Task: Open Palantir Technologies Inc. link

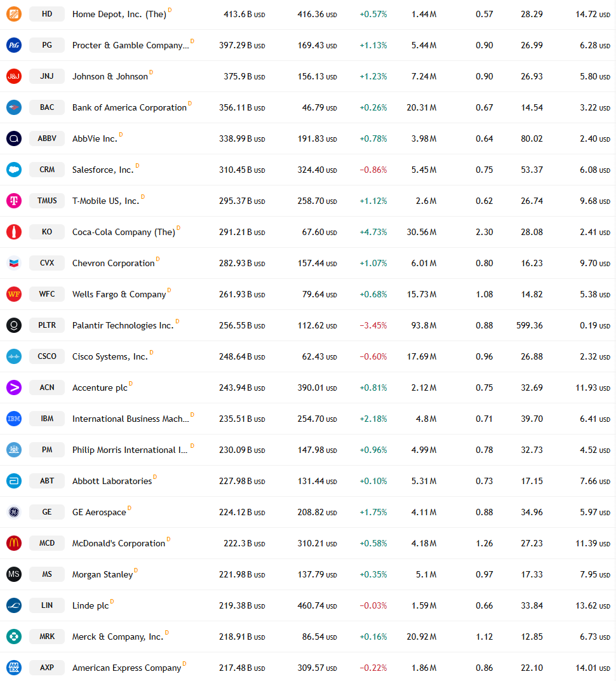Action: (x=123, y=326)
